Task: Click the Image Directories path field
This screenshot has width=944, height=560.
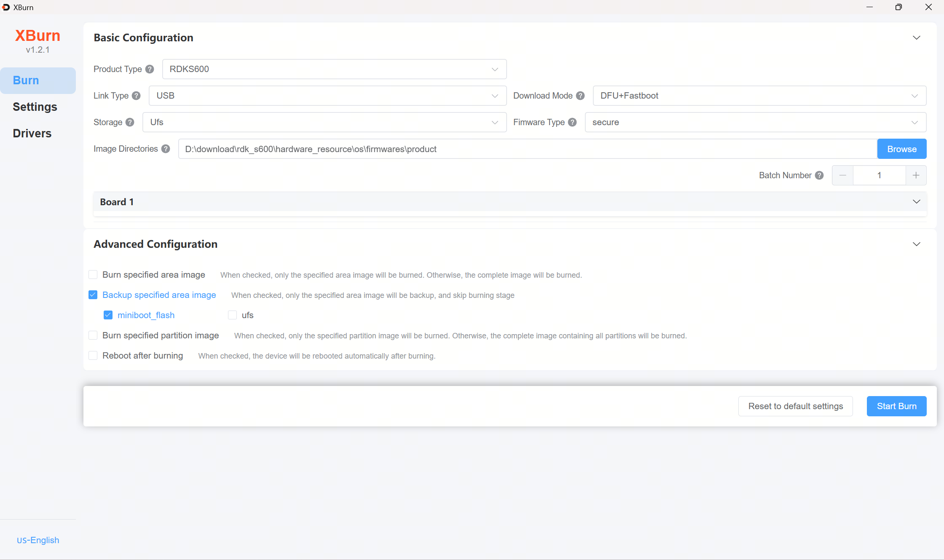Action: pyautogui.click(x=528, y=149)
